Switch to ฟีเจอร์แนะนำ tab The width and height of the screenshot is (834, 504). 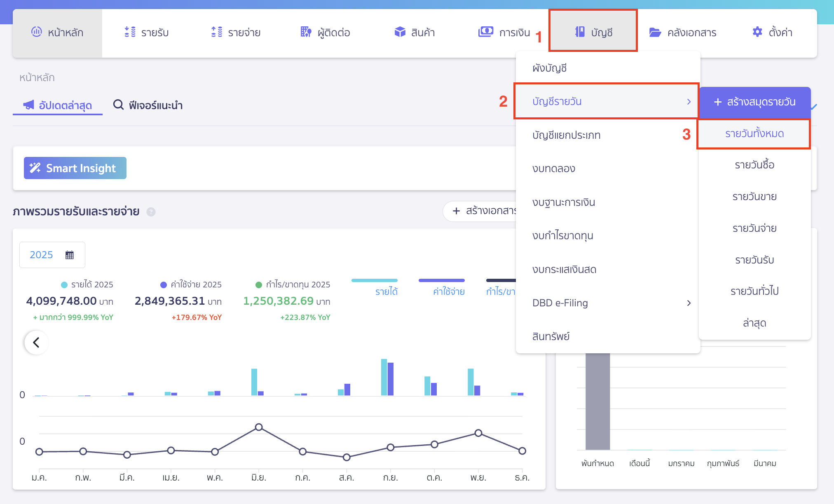pyautogui.click(x=148, y=105)
